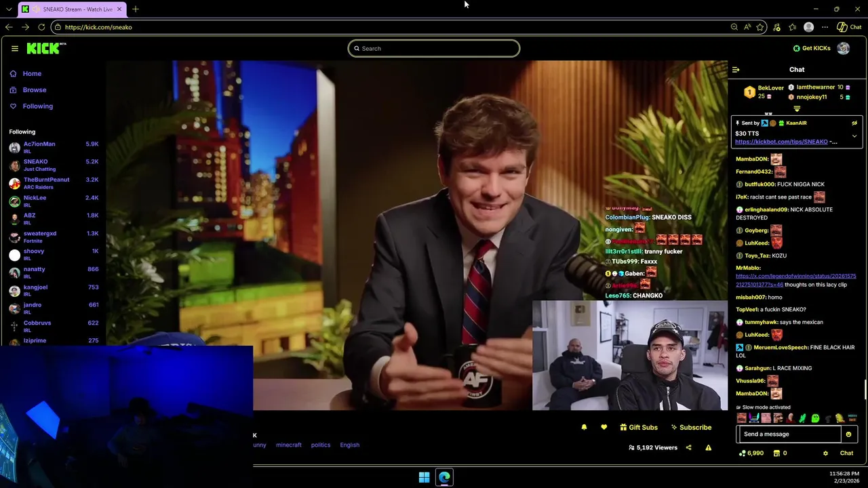Image resolution: width=868 pixels, height=488 pixels.
Task: Click the minecraft stream tag
Action: pos(288,445)
